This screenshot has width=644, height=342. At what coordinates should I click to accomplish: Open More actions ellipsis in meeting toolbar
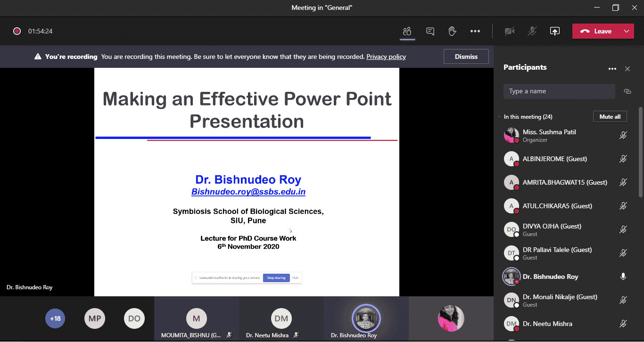475,31
